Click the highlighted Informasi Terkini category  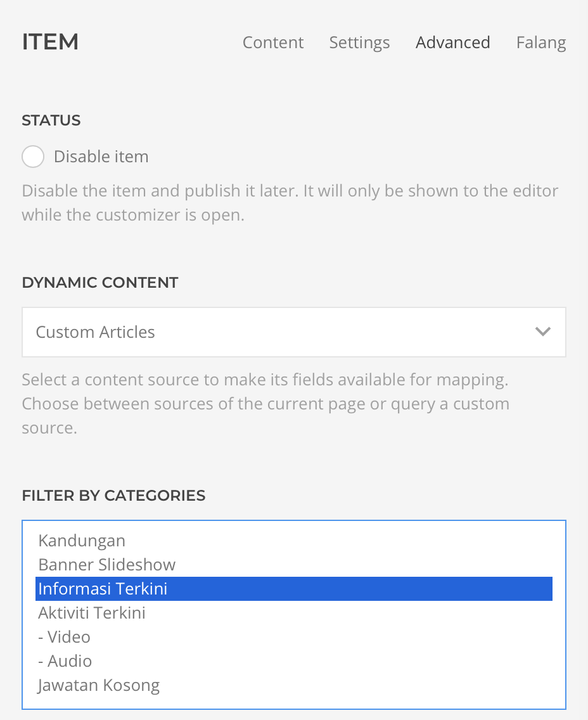pos(103,589)
